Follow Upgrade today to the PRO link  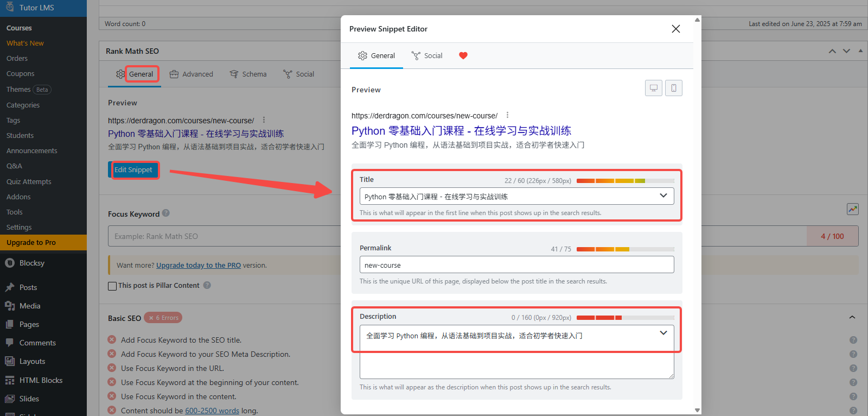click(x=198, y=266)
